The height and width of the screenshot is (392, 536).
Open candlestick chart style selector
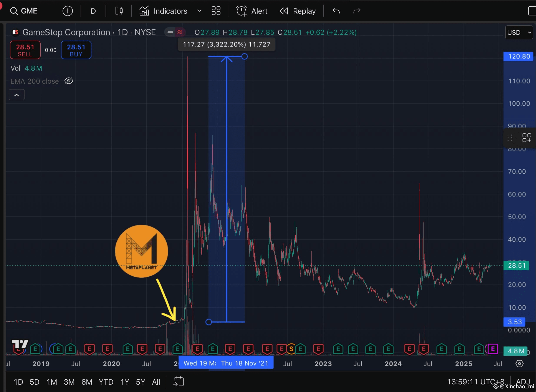click(x=119, y=11)
